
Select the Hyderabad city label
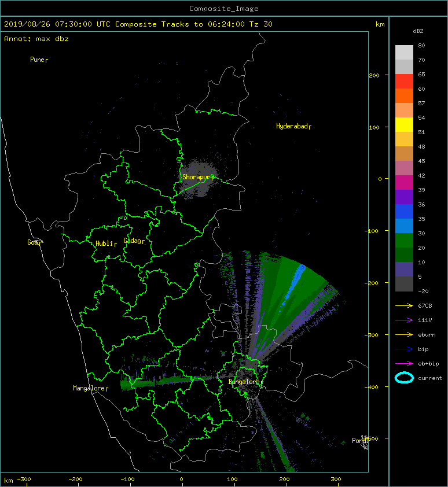[293, 126]
